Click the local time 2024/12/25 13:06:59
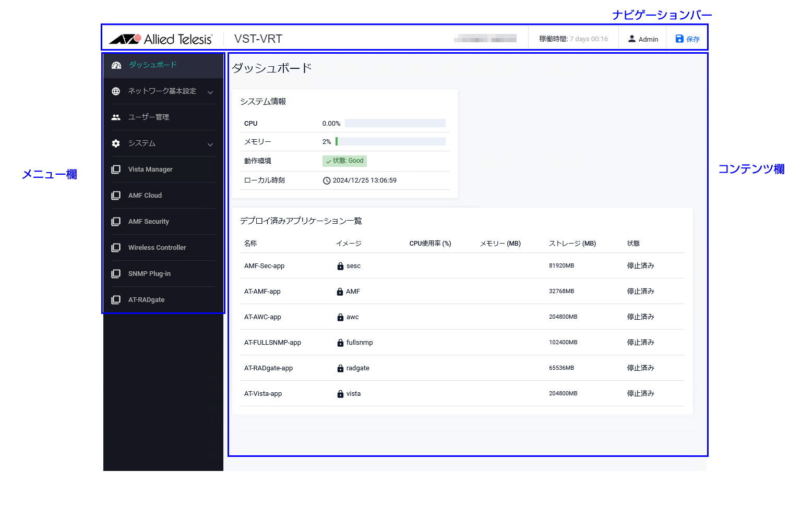789x532 pixels. 365,180
